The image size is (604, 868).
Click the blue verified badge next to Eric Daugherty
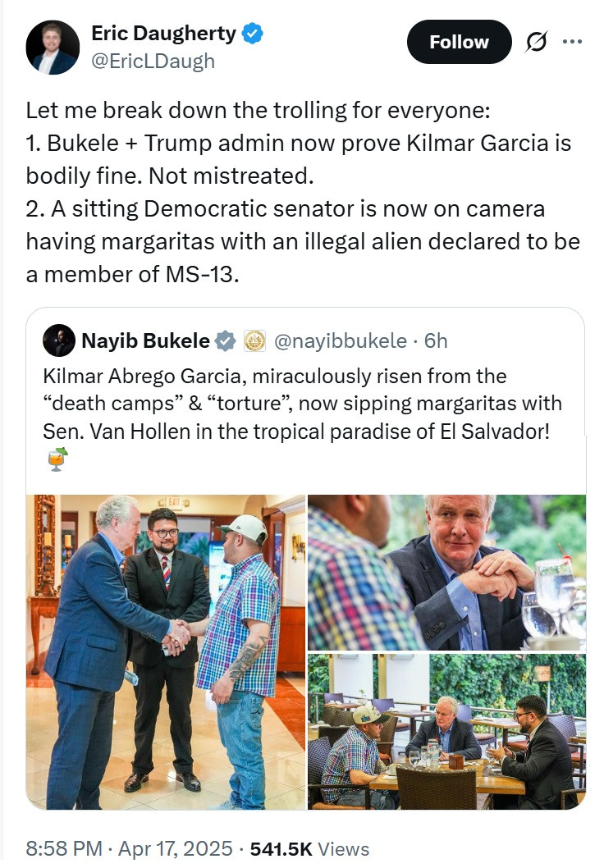point(253,33)
